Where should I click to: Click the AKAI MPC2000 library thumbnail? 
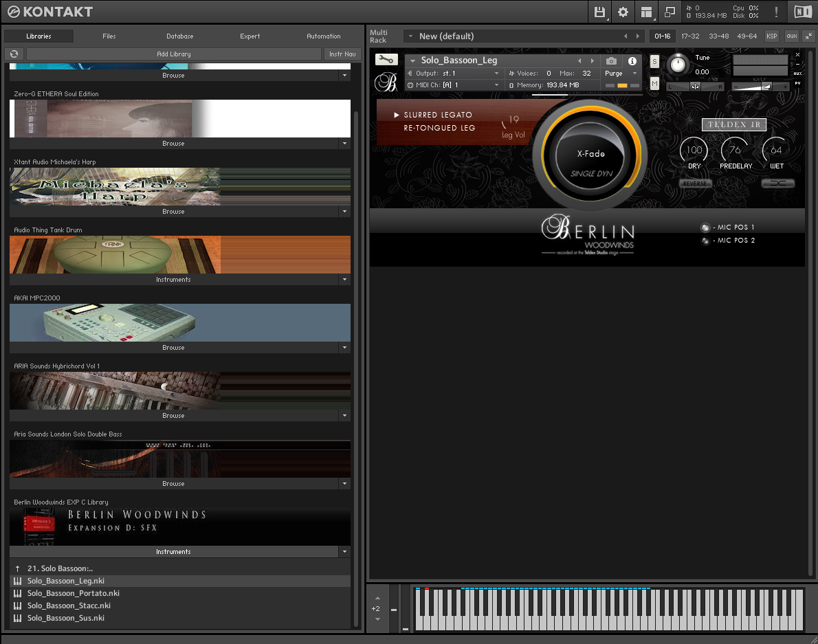[x=180, y=323]
